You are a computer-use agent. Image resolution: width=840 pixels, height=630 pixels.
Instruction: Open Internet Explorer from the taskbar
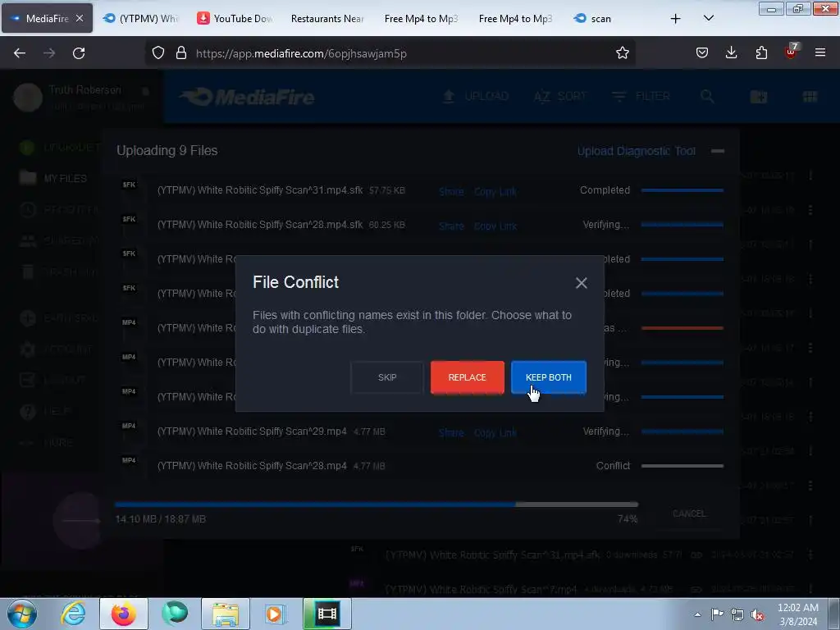[73, 614]
